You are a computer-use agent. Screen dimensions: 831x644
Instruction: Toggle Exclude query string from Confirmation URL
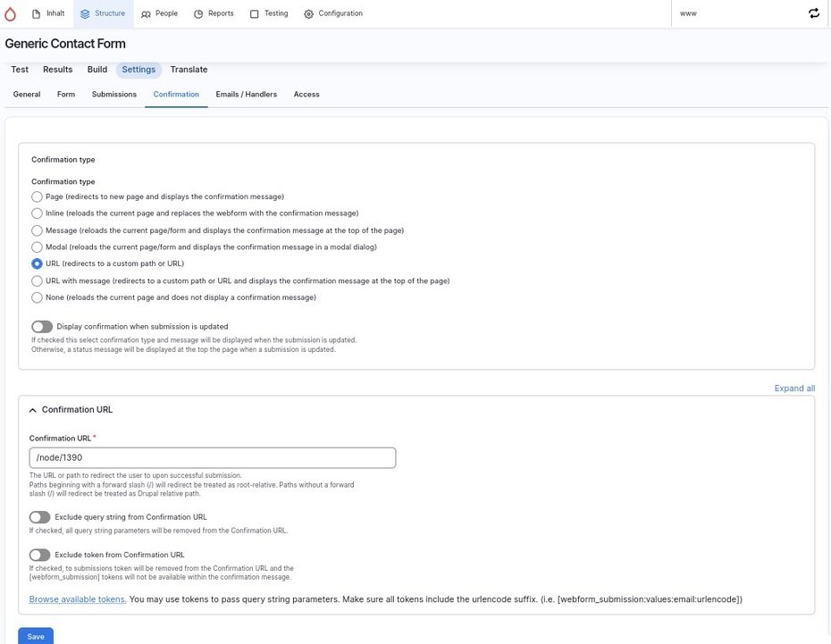click(x=40, y=517)
